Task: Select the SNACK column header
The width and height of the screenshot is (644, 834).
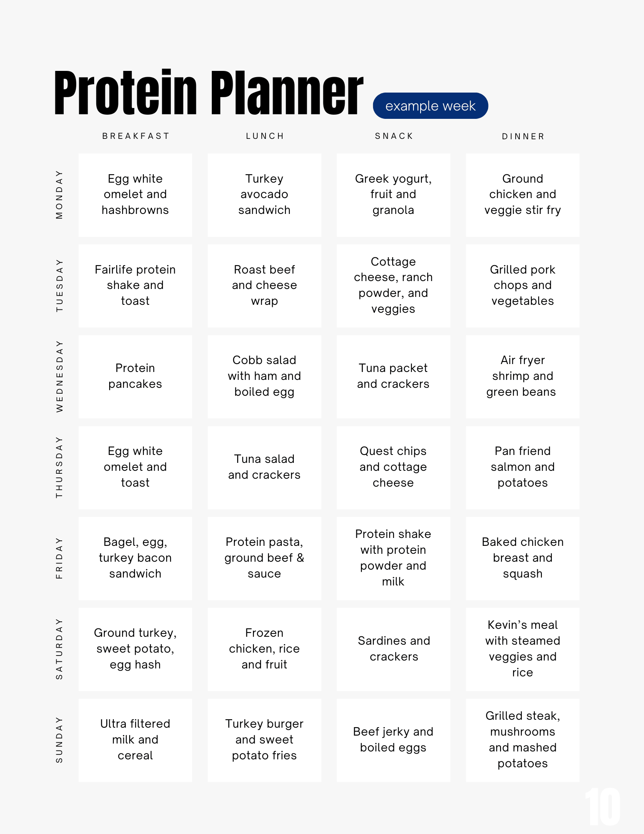Action: click(394, 136)
